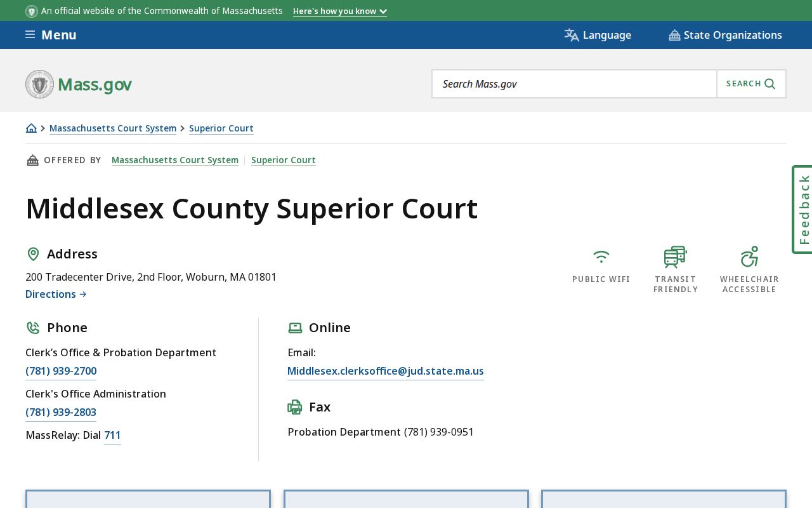This screenshot has height=508, width=812.
Task: Click the MassRelay 711 link
Action: [x=112, y=436]
